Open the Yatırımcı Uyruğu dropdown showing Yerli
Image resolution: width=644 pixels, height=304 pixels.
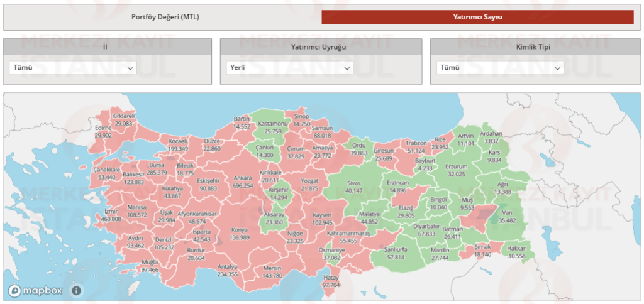(x=289, y=68)
